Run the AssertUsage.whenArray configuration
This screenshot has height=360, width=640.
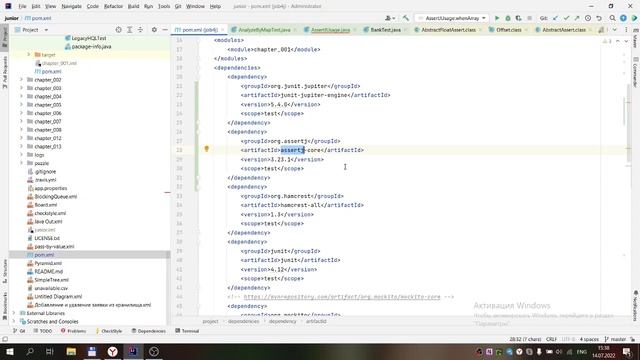click(x=497, y=18)
